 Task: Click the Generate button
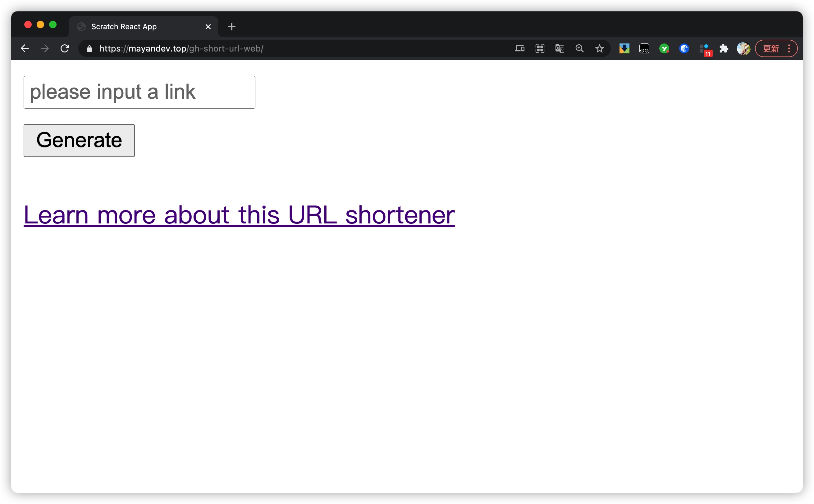[79, 140]
